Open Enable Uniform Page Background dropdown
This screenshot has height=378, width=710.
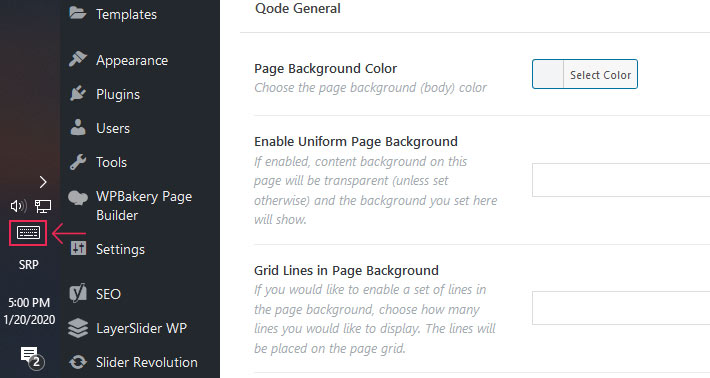[621, 180]
